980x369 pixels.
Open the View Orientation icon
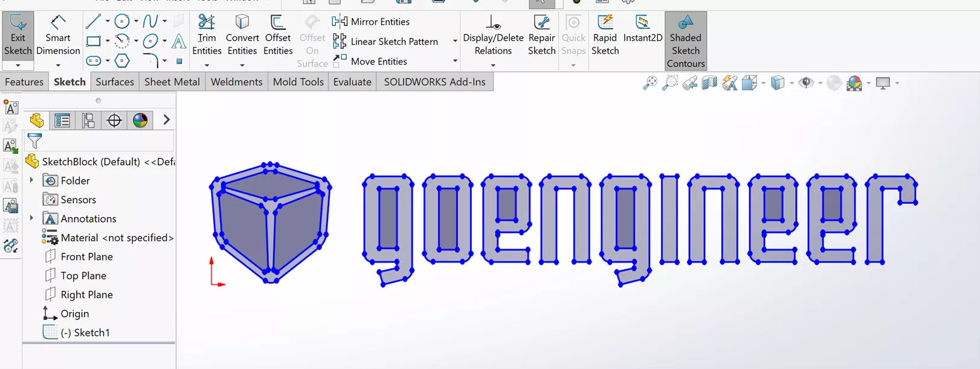point(750,83)
